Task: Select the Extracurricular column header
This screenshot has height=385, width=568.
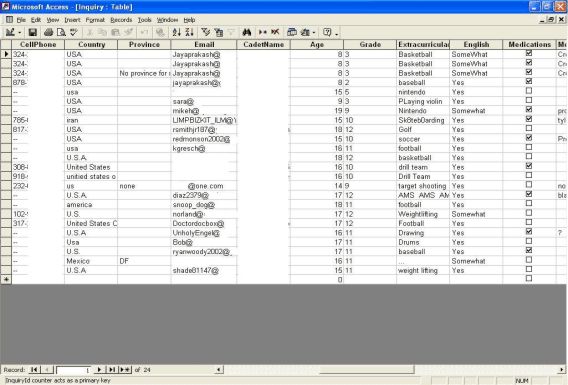Action: 423,45
